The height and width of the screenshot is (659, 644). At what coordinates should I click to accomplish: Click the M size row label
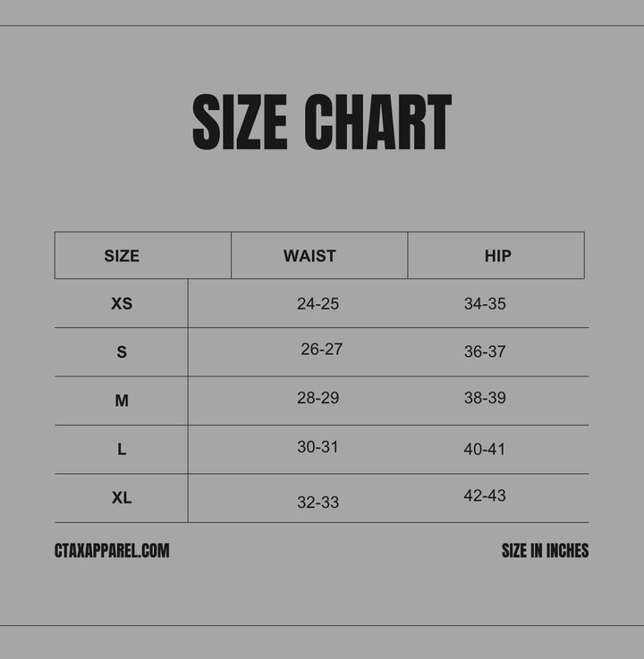click(122, 401)
